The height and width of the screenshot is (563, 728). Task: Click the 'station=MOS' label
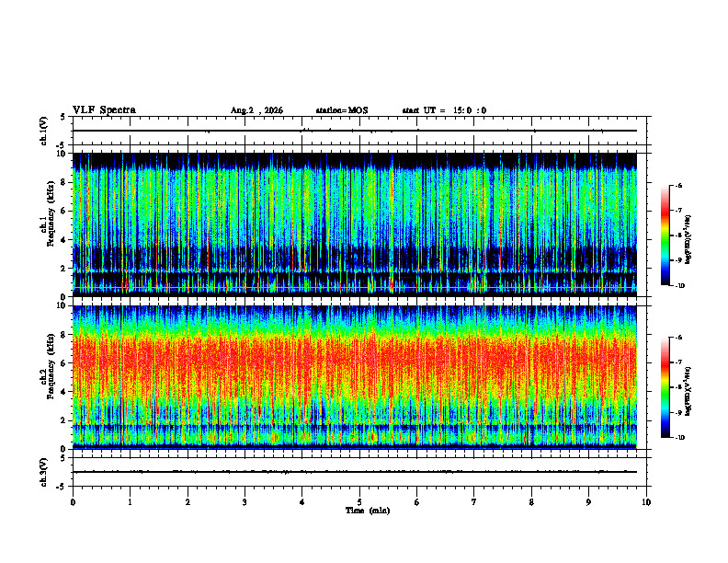point(342,110)
